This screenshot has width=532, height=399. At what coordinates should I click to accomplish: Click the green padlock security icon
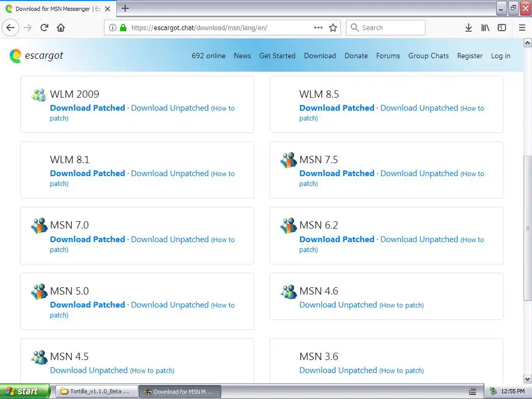coord(123,28)
